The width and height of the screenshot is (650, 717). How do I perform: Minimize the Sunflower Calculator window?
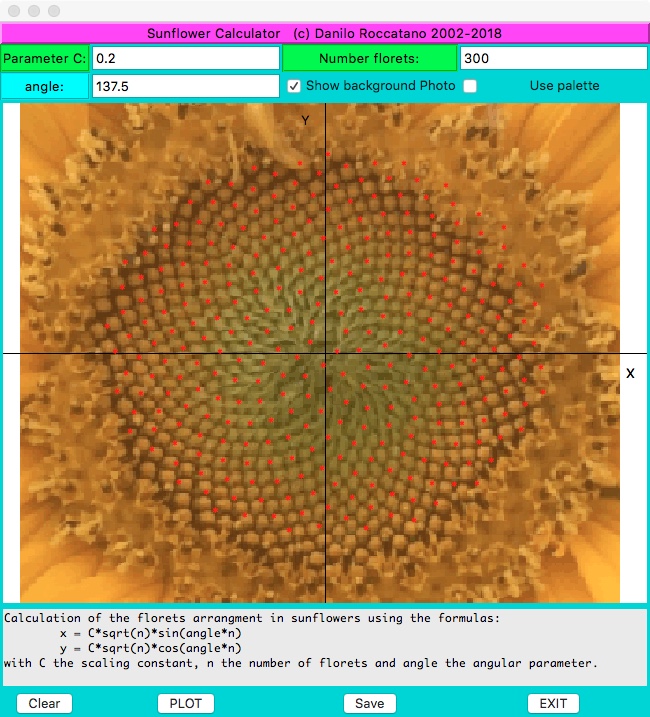pos(34,10)
